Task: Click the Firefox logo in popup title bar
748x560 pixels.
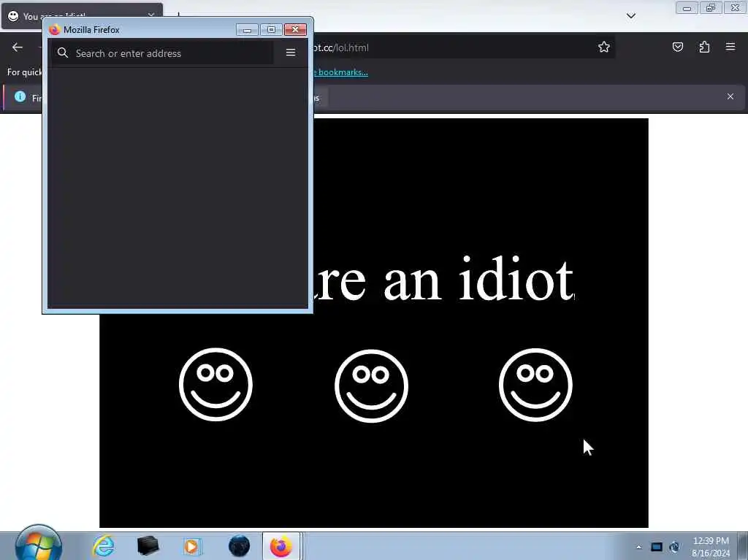Action: [x=54, y=30]
